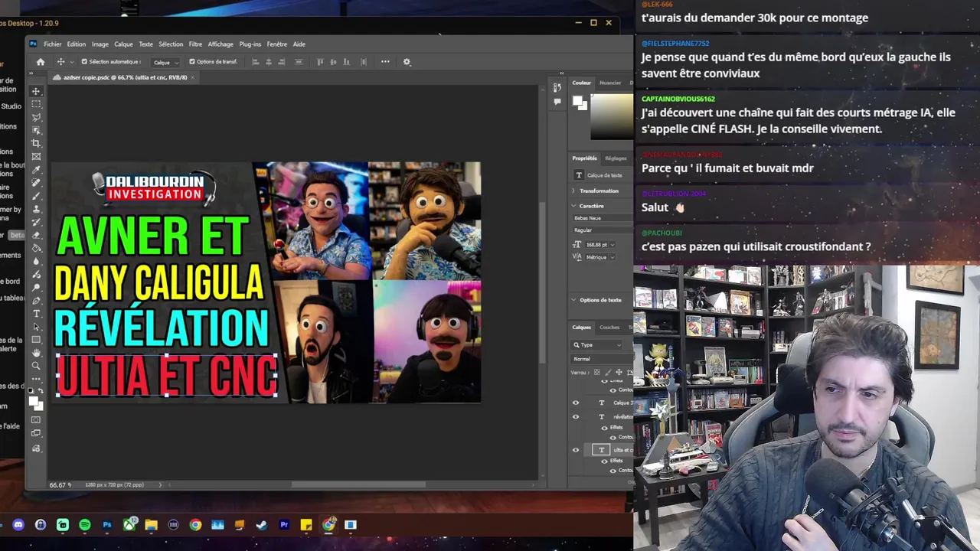Screen dimensions: 980x551
Task: Select the Zoom magnifier tool
Action: [36, 366]
